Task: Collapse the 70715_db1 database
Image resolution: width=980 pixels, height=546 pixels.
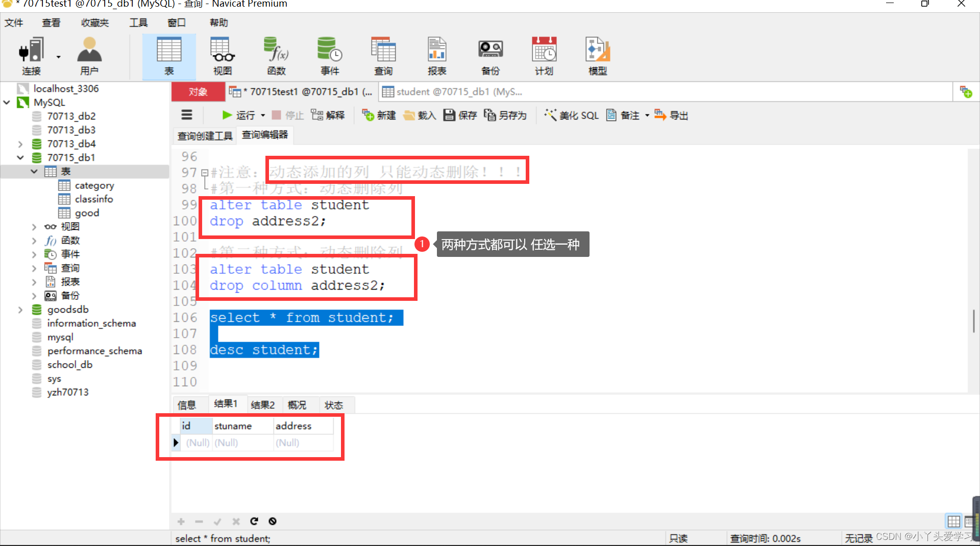Action: tap(20, 158)
